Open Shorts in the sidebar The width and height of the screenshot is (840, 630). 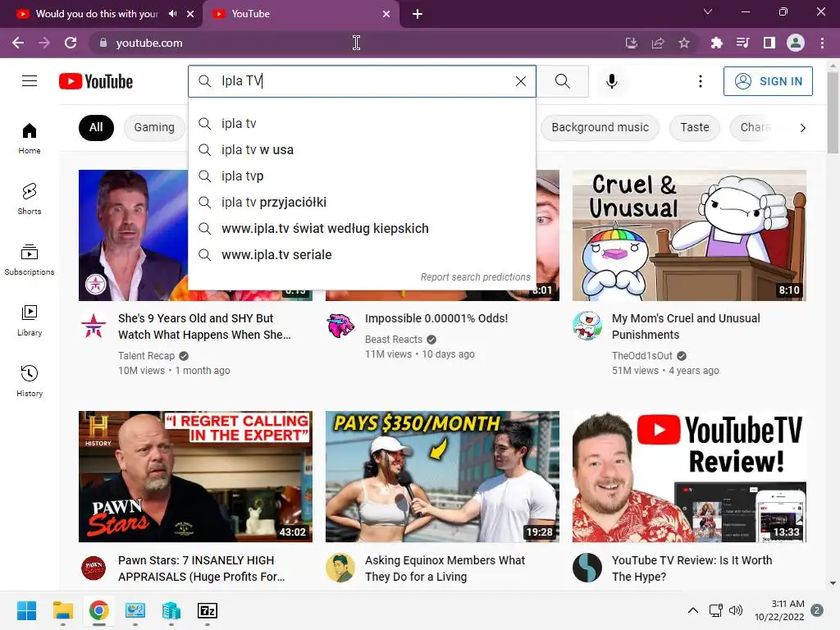(30, 199)
